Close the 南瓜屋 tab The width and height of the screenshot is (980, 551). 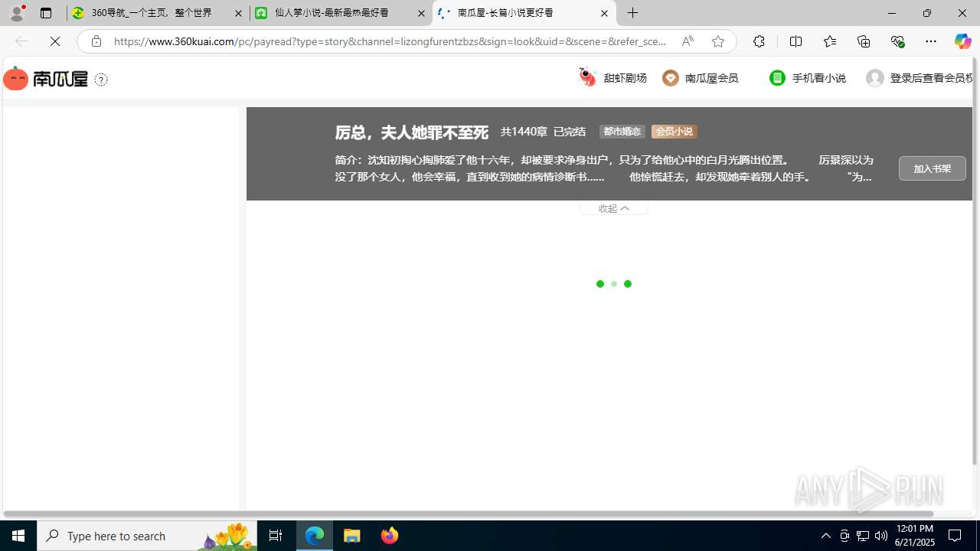pos(604,13)
